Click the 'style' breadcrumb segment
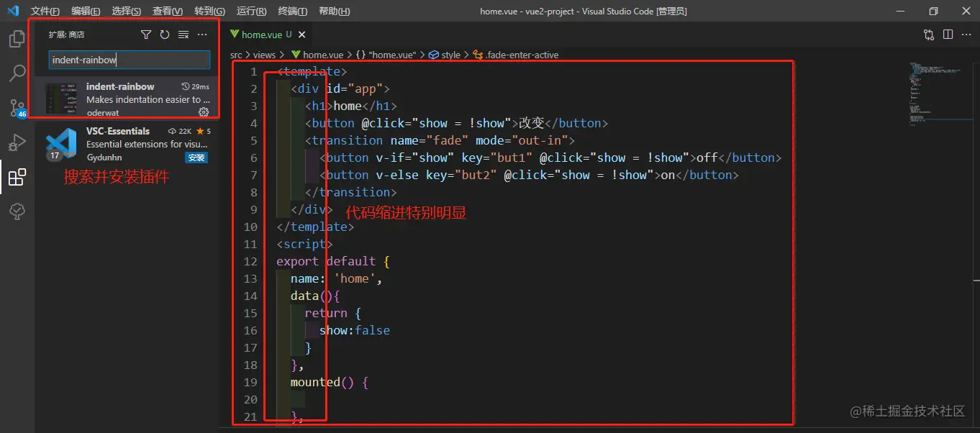980x433 pixels. (x=445, y=55)
